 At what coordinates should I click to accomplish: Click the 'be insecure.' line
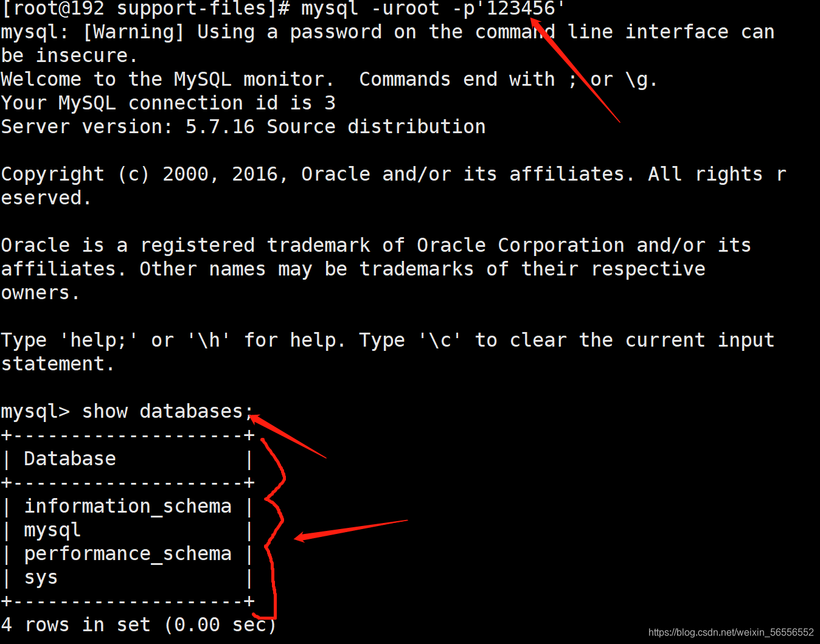coord(69,56)
